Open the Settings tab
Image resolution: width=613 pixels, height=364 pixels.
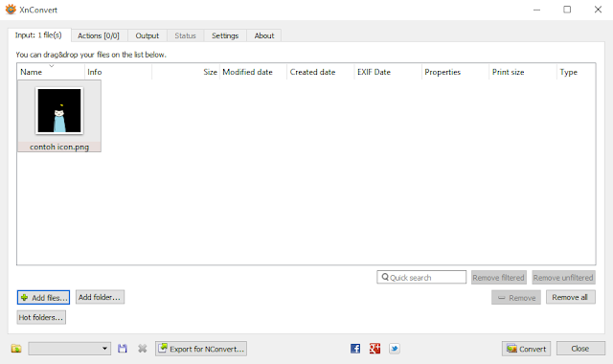coord(225,35)
